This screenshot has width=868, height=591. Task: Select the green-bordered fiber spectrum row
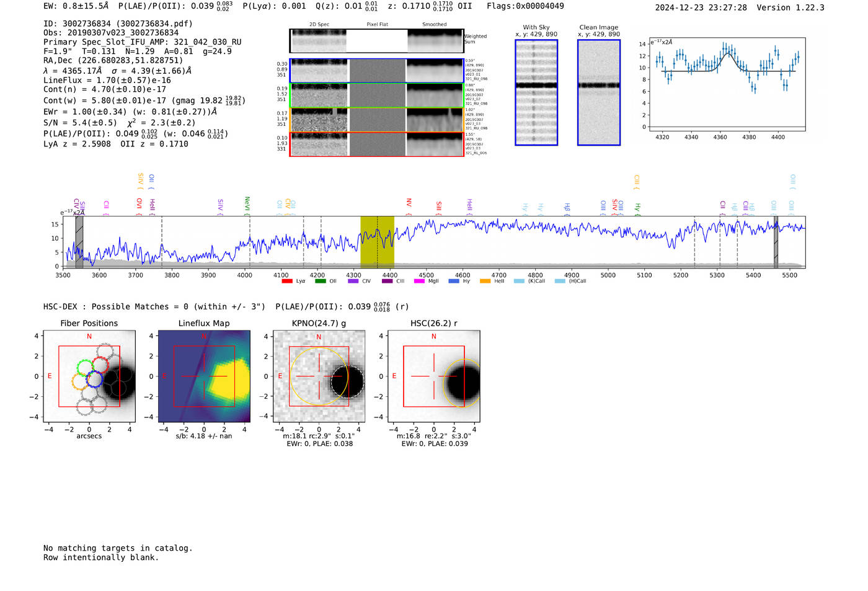tap(376, 96)
